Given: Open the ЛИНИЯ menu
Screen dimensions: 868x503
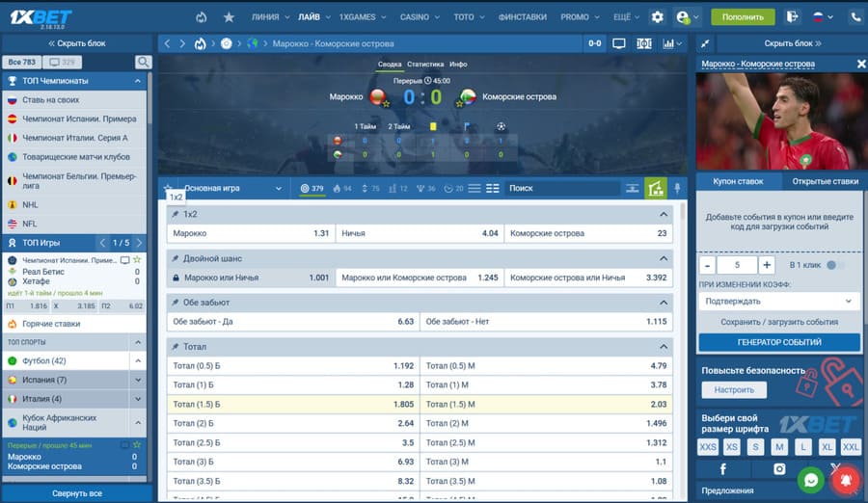Looking at the screenshot, I should [270, 17].
